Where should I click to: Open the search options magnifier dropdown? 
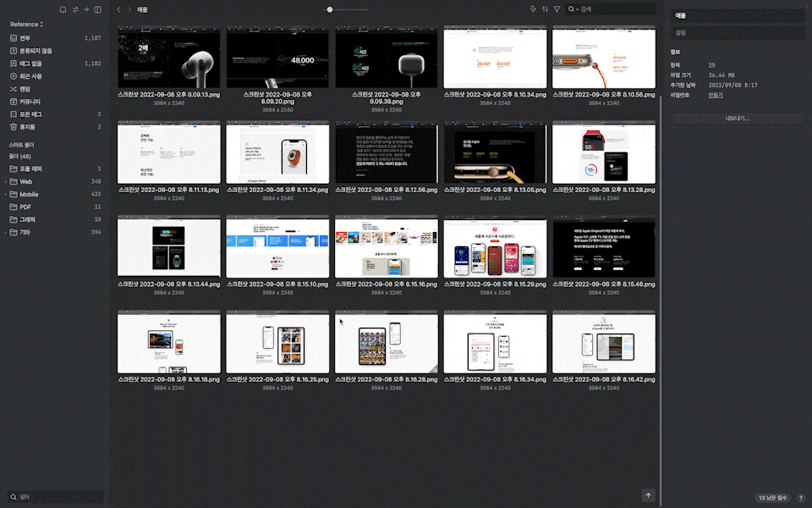point(573,8)
